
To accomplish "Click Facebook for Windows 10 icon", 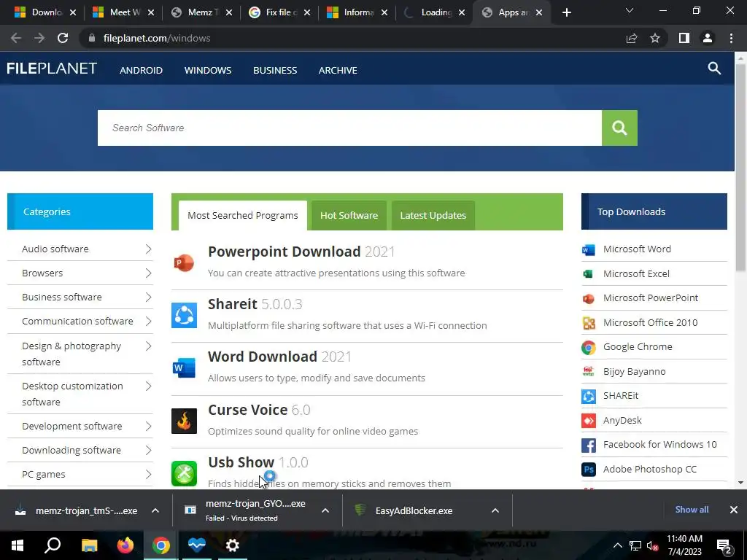I will click(589, 446).
